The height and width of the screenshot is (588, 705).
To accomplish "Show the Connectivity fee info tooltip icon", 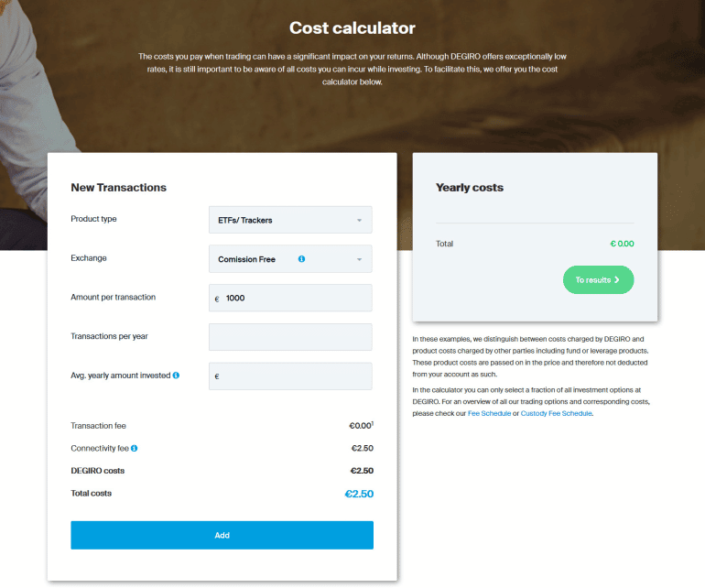I will click(x=135, y=449).
